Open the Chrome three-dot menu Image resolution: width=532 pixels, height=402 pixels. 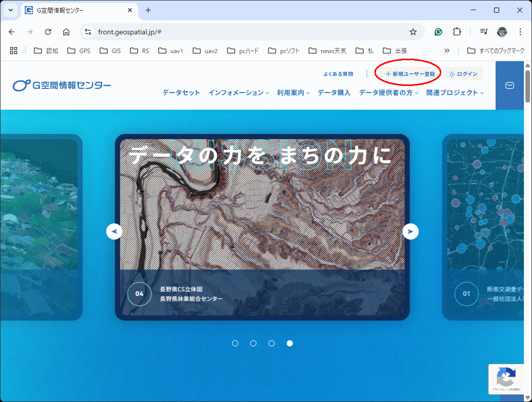520,32
